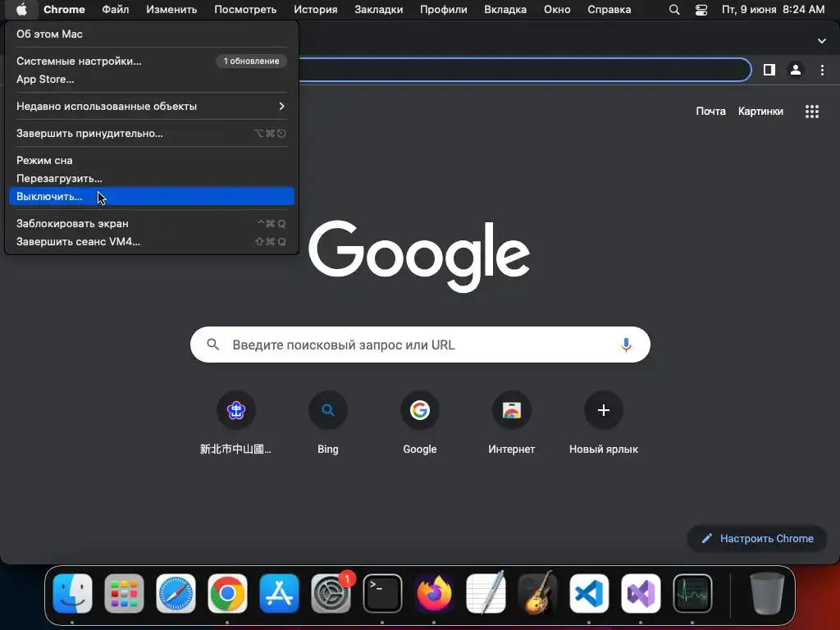
Task: Open the 新北市中山國 shortcut tile
Action: (235, 422)
